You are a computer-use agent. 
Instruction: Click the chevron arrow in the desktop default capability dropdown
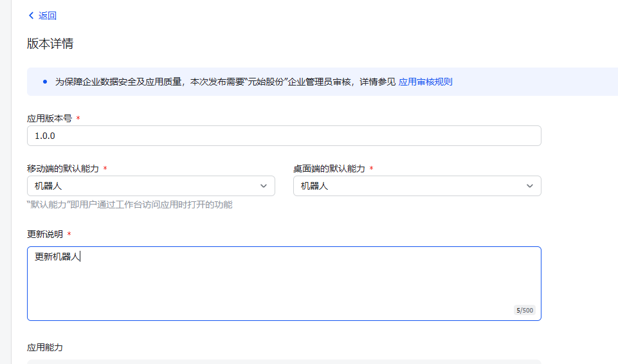click(530, 186)
